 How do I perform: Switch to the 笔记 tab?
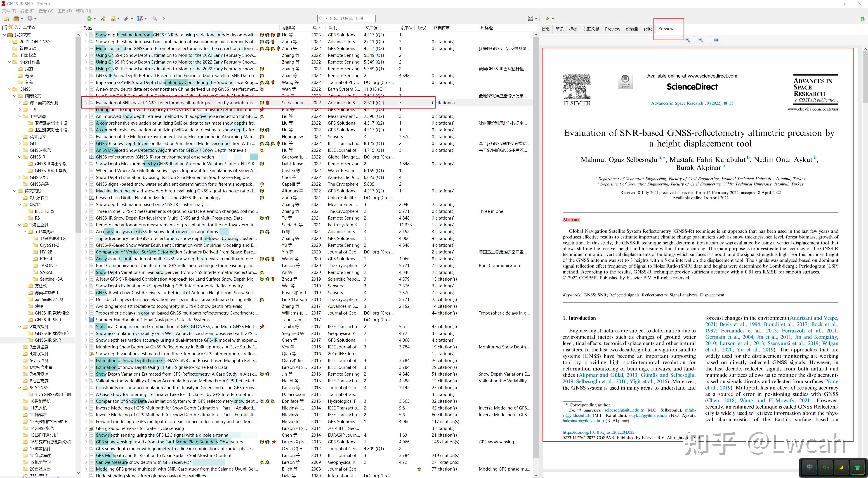[x=559, y=29]
